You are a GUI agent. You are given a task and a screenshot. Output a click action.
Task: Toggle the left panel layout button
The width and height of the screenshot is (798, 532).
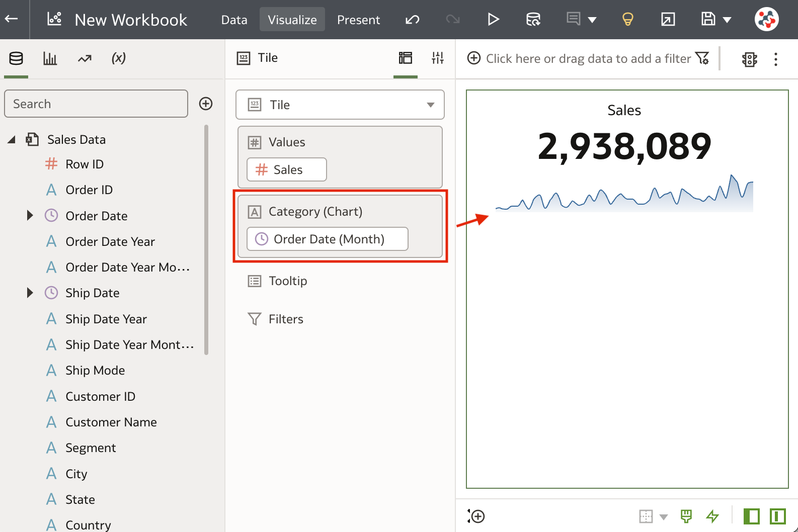tap(752, 516)
